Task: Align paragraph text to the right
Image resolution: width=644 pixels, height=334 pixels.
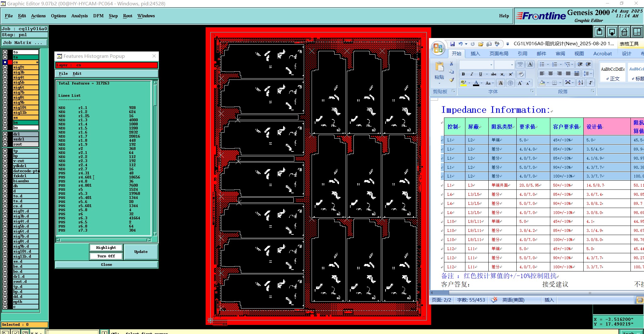Action: coord(559,74)
